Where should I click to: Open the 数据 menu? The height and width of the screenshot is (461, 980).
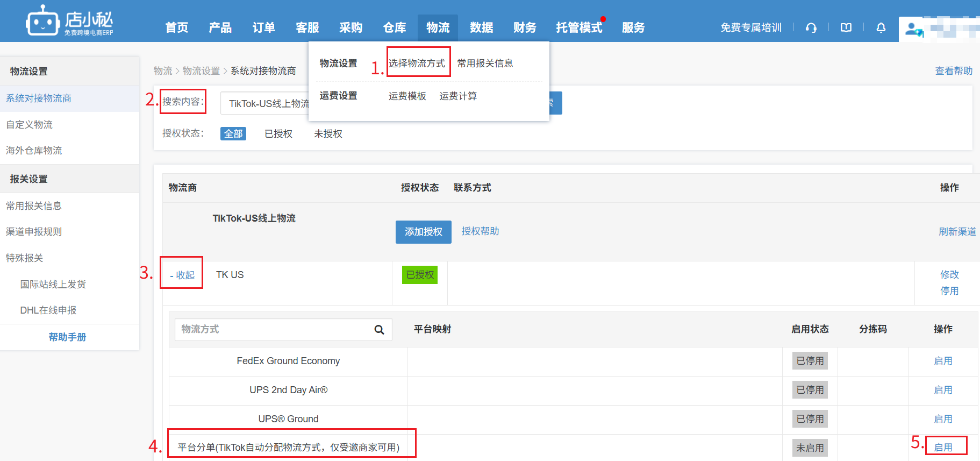pos(482,27)
